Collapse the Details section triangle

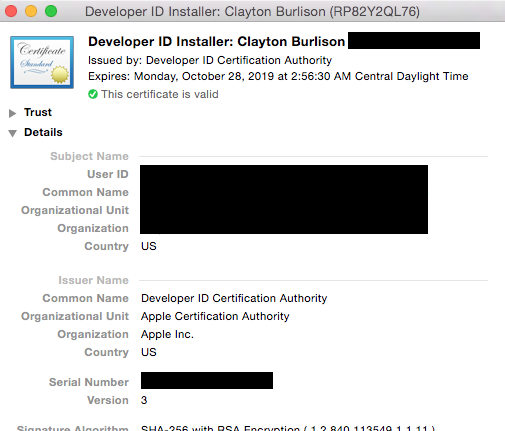(12, 133)
